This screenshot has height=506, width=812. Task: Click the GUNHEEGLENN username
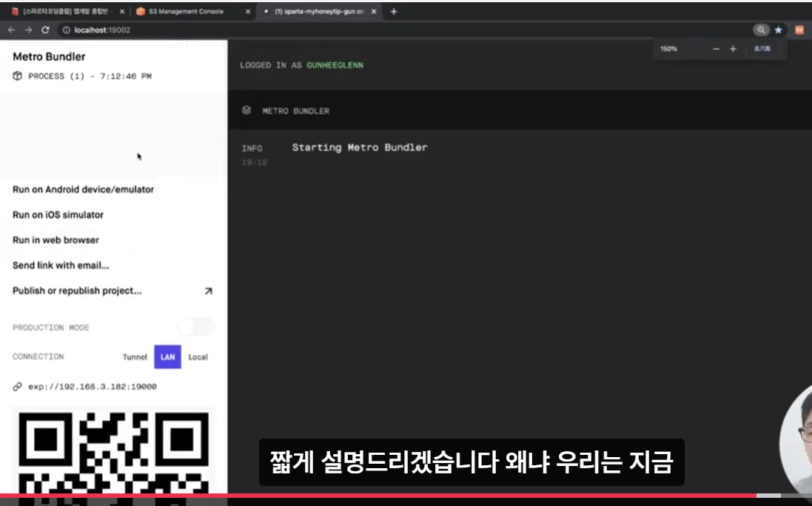point(335,65)
